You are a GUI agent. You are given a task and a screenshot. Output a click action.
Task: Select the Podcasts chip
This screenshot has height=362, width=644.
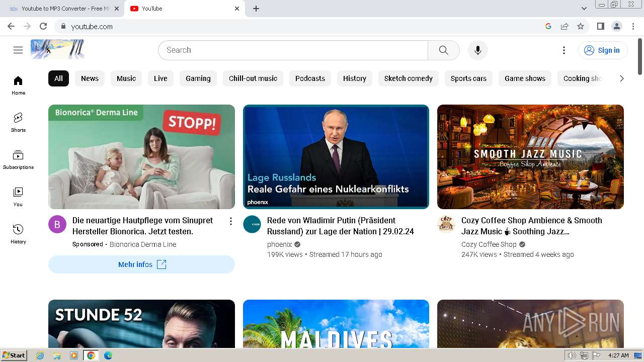click(x=310, y=78)
